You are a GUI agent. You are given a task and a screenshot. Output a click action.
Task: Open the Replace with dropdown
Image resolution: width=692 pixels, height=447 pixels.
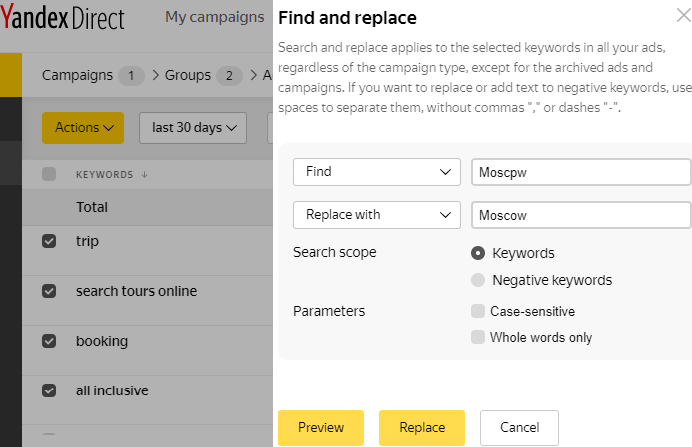pyautogui.click(x=376, y=215)
